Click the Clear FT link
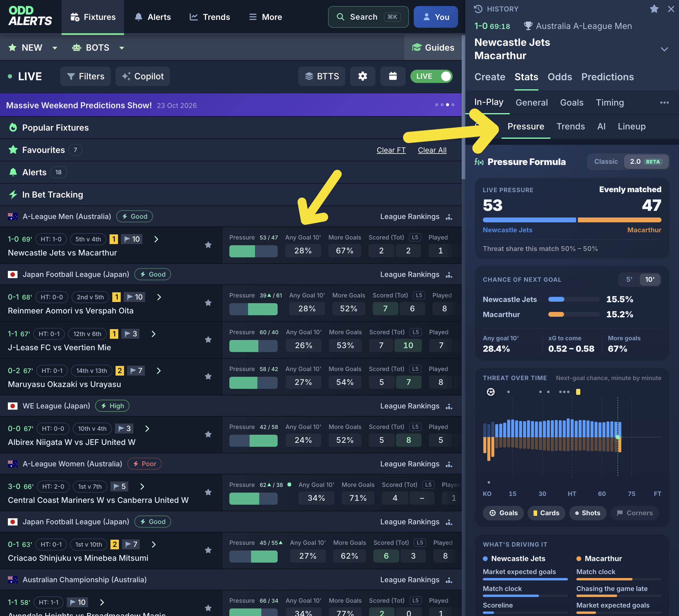The image size is (679, 616). 391,150
